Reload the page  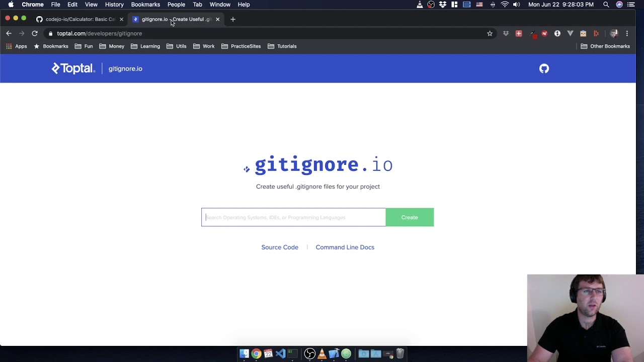(35, 33)
